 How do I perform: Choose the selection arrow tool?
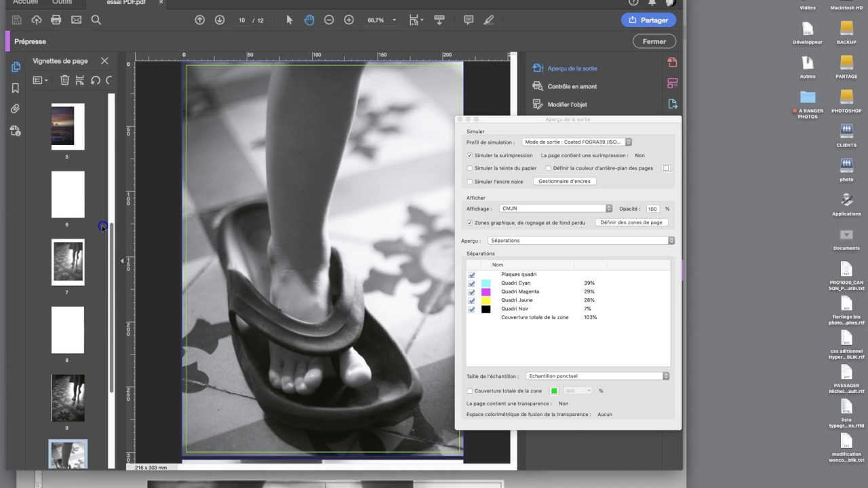[290, 20]
